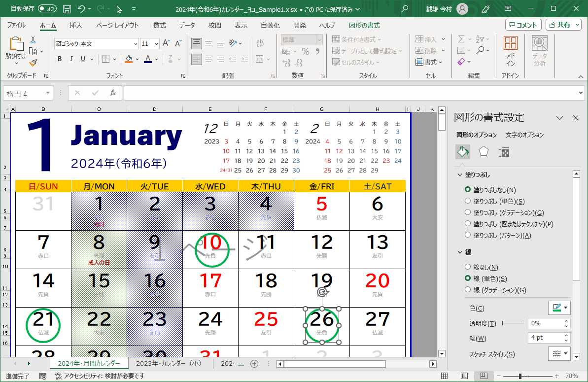Image resolution: width=588 pixels, height=382 pixels.
Task: Open the font size dropdown
Action: point(156,44)
